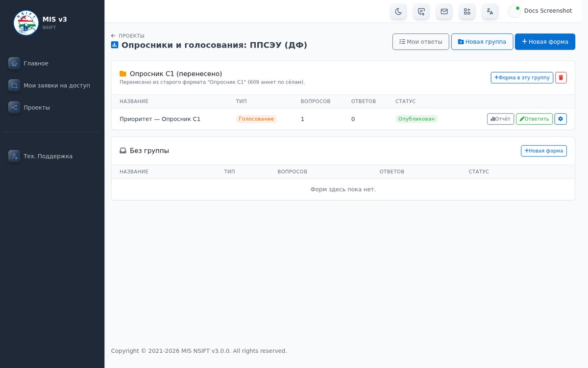Click the blue Новая форма button

[x=545, y=42]
